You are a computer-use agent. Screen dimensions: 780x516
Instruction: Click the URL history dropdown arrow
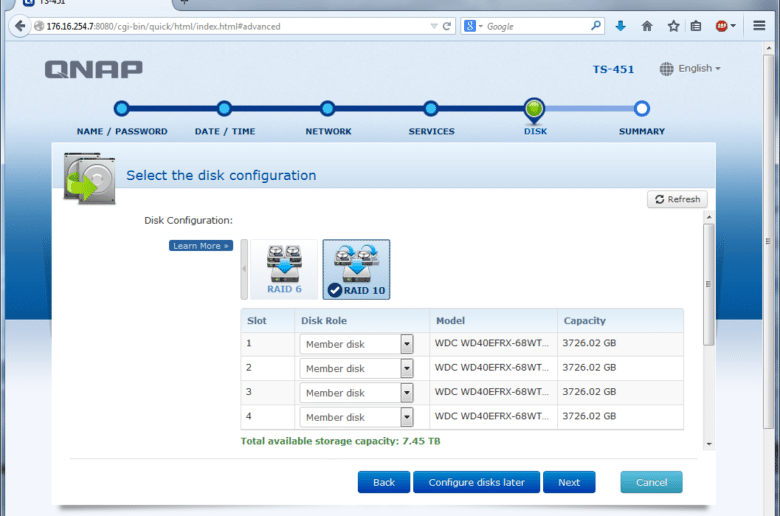point(434,26)
